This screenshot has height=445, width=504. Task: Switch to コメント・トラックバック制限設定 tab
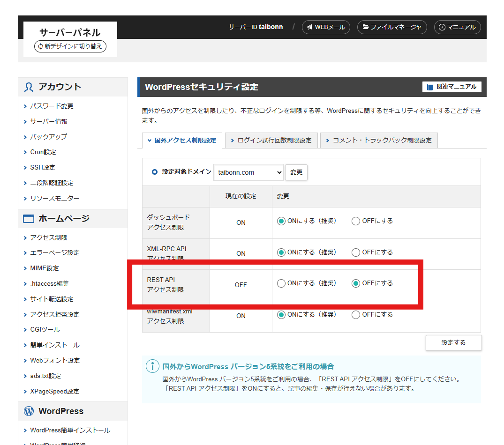pos(379,141)
